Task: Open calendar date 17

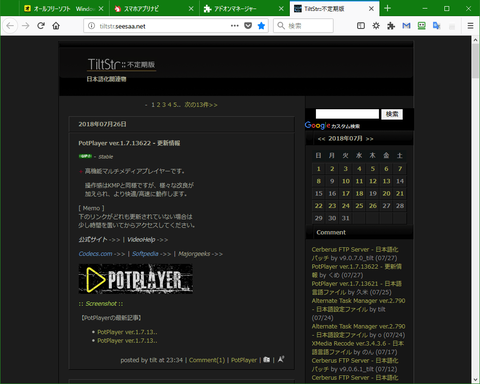Action: point(346,193)
